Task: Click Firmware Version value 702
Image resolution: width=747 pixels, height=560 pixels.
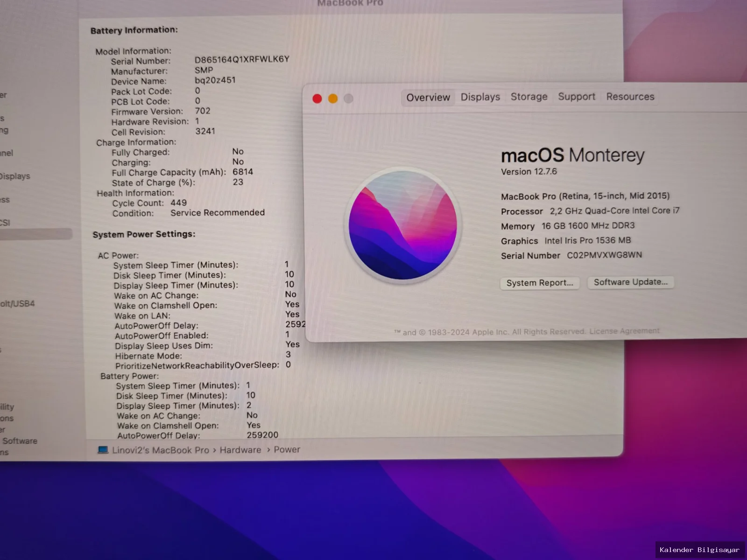Action: tap(203, 111)
